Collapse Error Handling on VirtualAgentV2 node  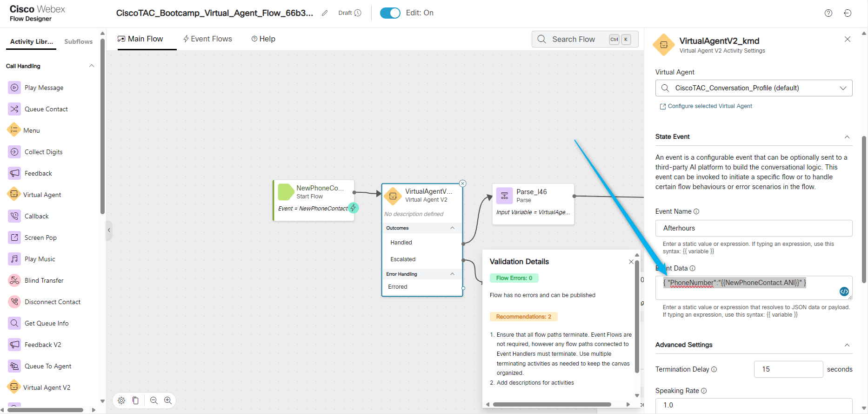tap(452, 274)
